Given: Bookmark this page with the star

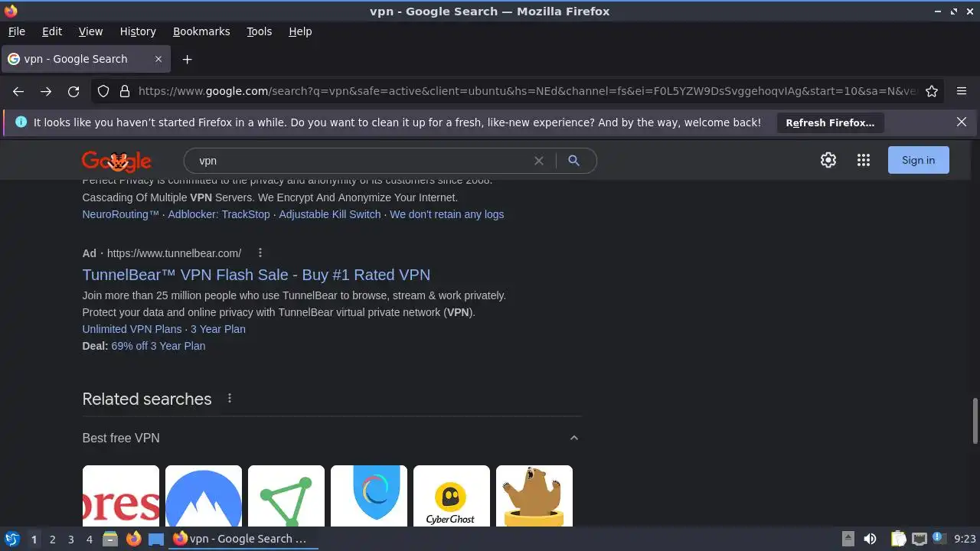Looking at the screenshot, I should [932, 91].
